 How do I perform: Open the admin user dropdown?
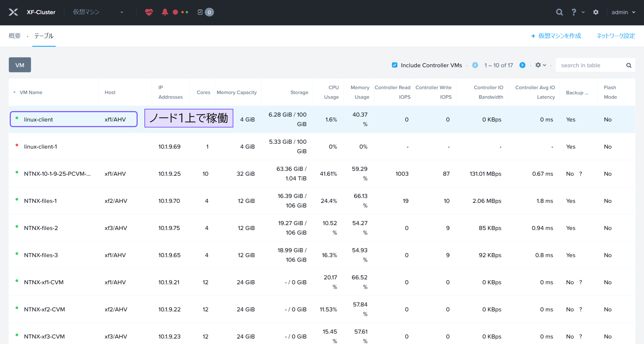click(x=623, y=12)
